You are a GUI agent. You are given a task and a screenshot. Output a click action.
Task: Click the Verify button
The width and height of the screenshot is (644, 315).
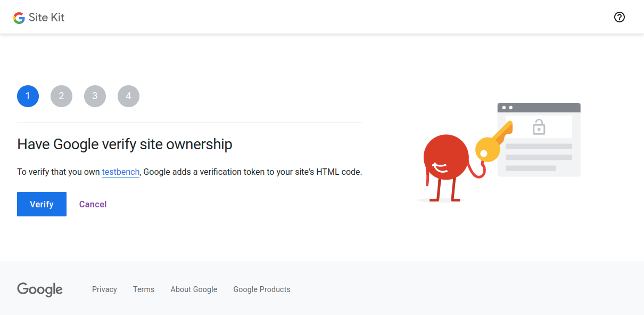pos(42,204)
